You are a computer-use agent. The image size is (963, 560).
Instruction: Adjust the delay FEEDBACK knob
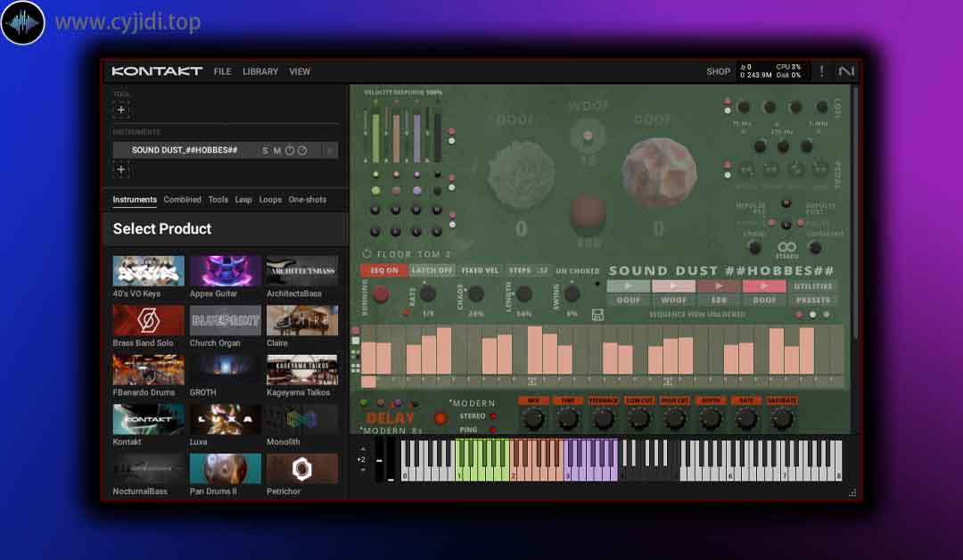pyautogui.click(x=604, y=419)
